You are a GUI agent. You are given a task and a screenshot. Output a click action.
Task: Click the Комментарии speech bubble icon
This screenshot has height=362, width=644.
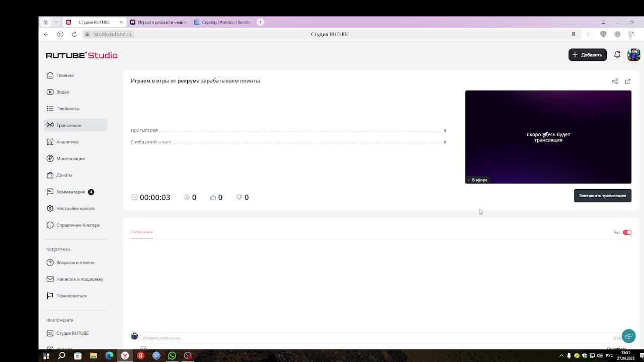pyautogui.click(x=50, y=192)
